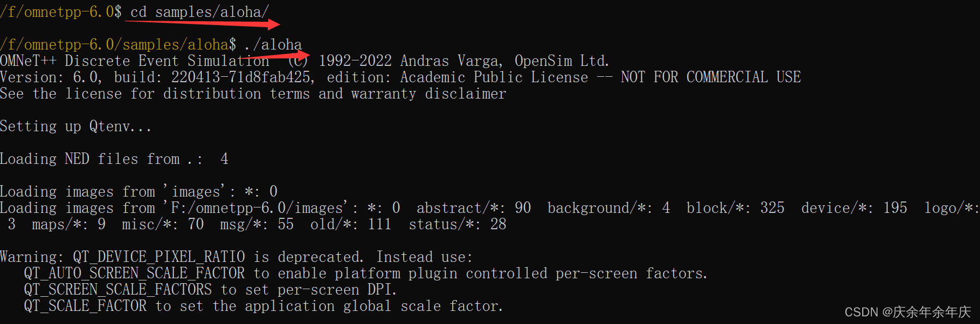
Task: Click the QT_AUTO_SCREEN_SCALE_FACTOR variable name
Action: 135,273
